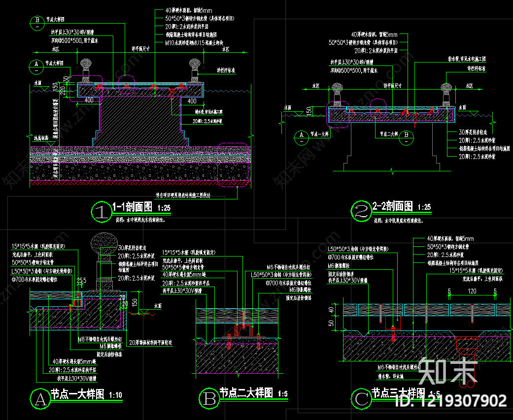
Task: Select the large circled B title marker
Action: (209, 398)
